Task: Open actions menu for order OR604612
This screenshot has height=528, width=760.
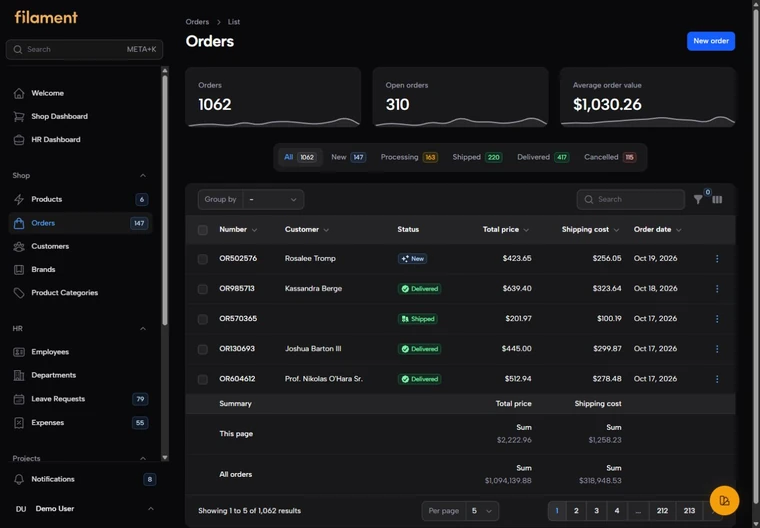Action: click(717, 379)
